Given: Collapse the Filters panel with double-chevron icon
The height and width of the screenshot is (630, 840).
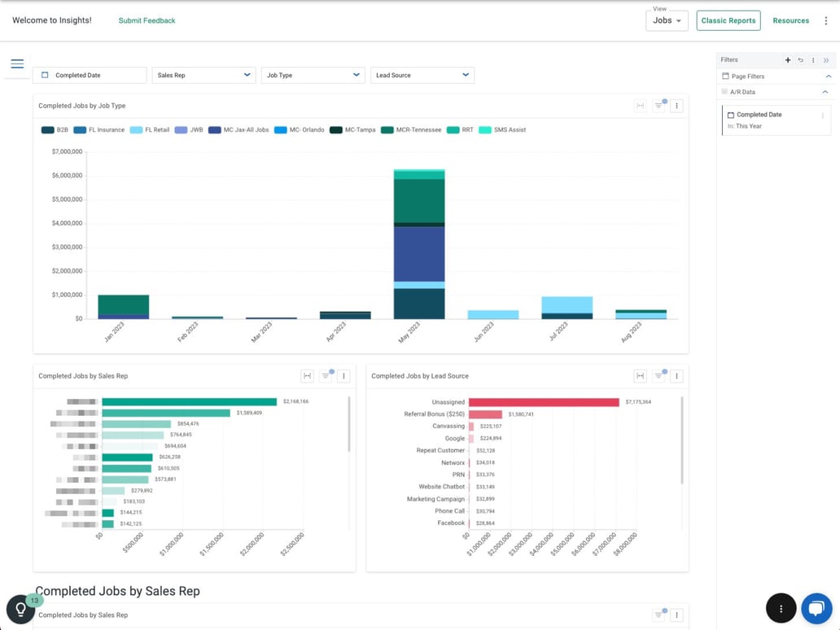Looking at the screenshot, I should pos(827,59).
